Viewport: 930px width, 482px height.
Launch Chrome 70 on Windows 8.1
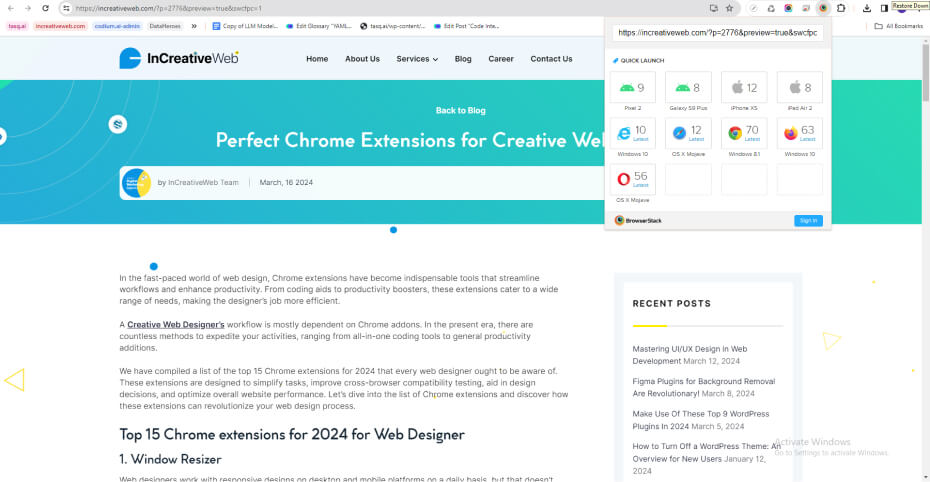pyautogui.click(x=744, y=134)
